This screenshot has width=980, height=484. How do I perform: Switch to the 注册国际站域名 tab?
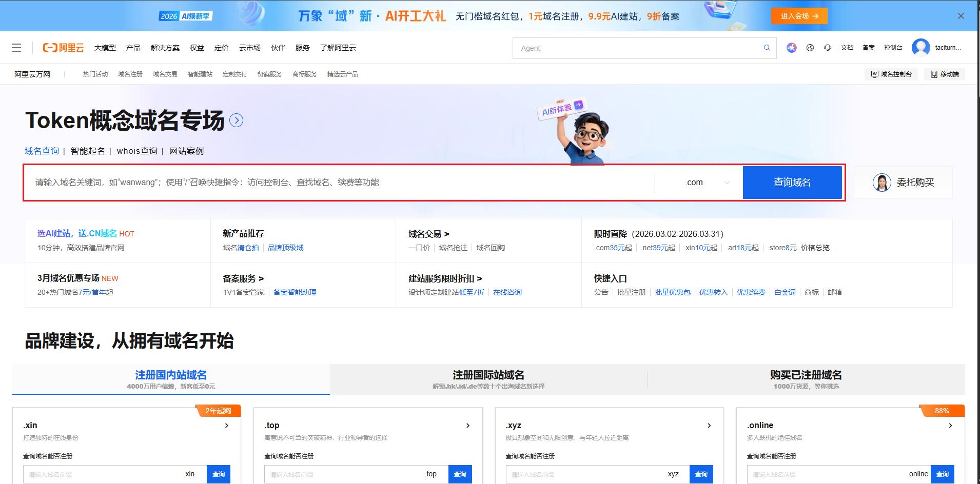pos(488,379)
